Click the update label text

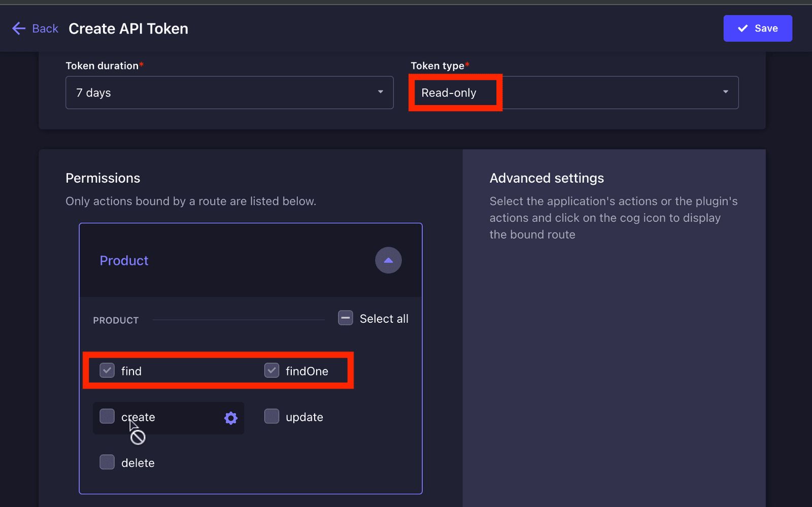pyautogui.click(x=304, y=417)
